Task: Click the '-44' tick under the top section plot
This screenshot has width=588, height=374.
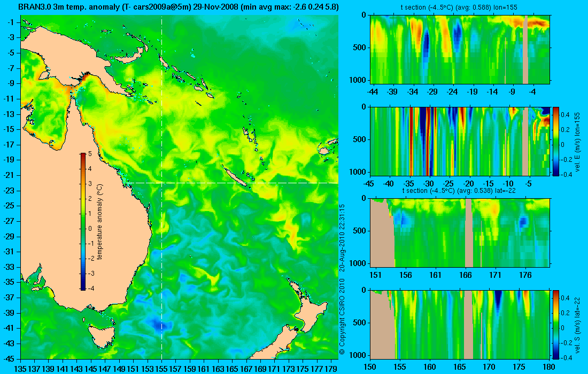Action: pyautogui.click(x=373, y=92)
